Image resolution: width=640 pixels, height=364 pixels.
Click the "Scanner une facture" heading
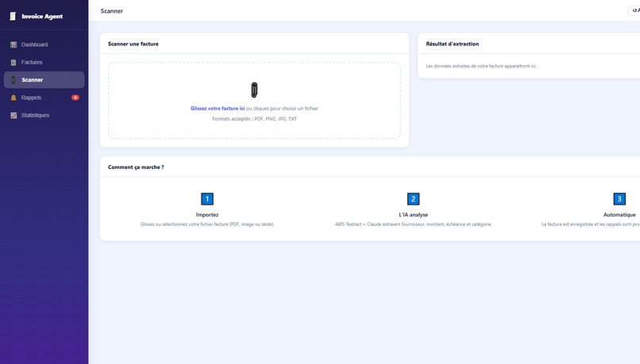coord(133,44)
